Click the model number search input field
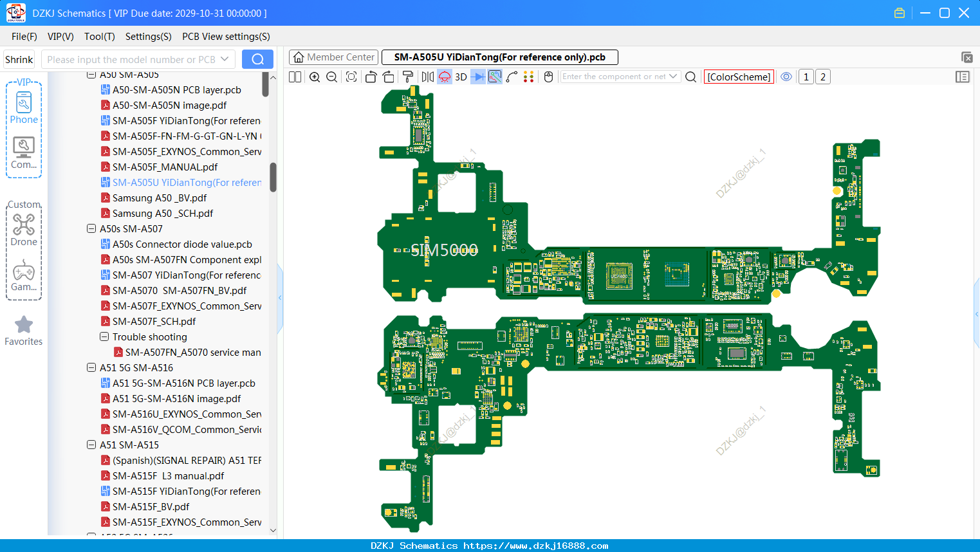The image size is (980, 552). pos(138,59)
